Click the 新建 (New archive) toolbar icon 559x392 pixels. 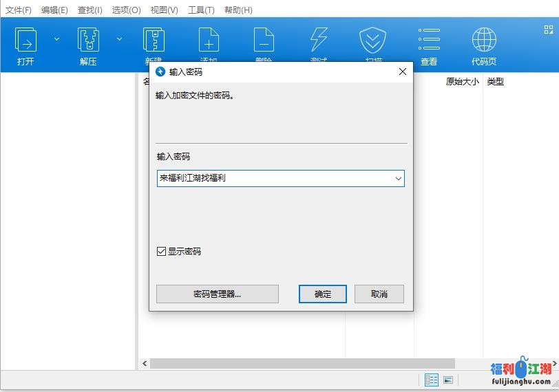tap(153, 41)
